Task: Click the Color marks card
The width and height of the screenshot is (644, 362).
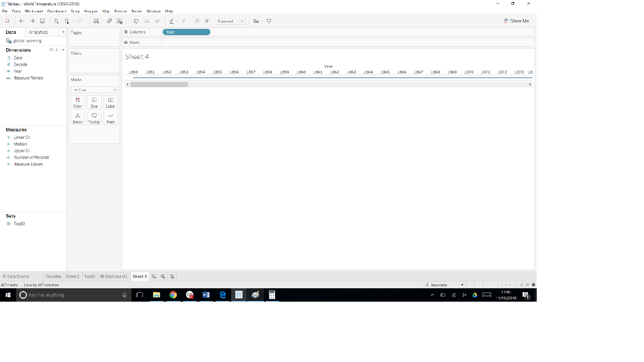Action: [77, 102]
